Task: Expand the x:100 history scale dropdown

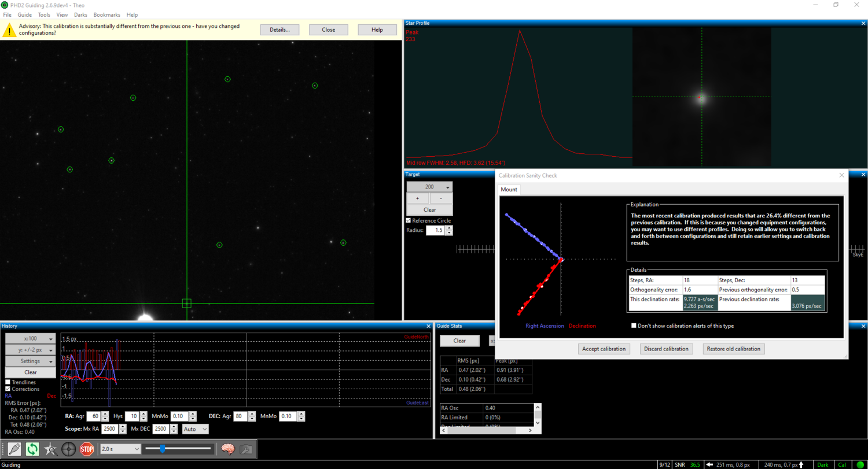Action: (x=31, y=339)
